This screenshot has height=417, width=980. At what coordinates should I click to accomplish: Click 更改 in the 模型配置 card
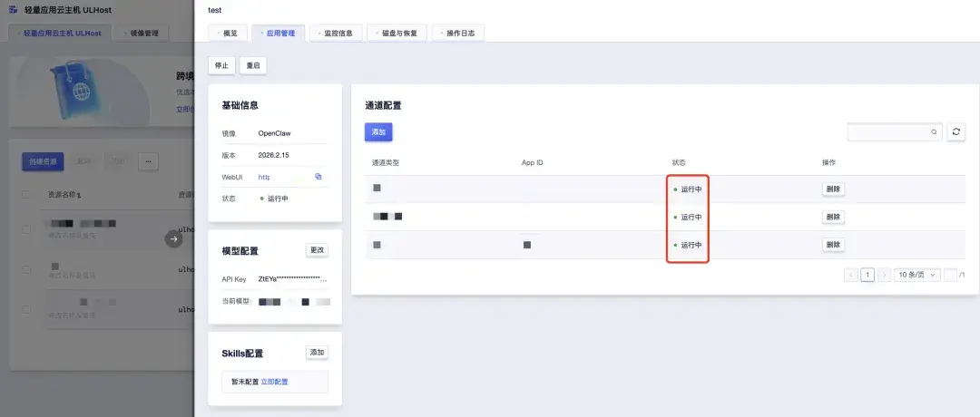click(x=317, y=249)
